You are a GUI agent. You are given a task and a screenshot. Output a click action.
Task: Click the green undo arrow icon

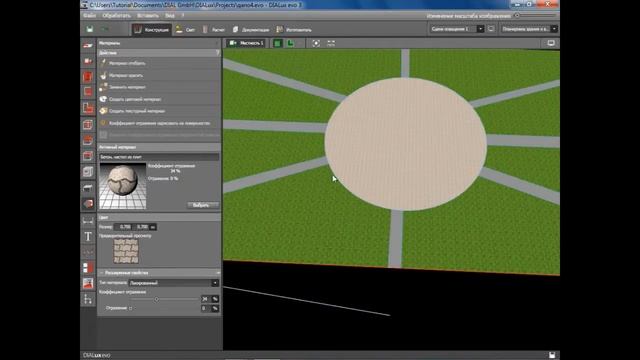click(105, 29)
